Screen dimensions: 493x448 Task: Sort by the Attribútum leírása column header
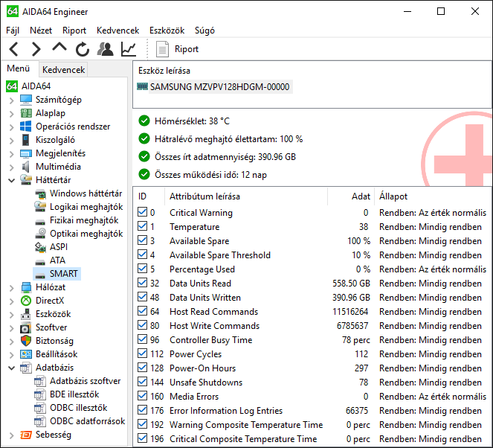[x=204, y=196]
